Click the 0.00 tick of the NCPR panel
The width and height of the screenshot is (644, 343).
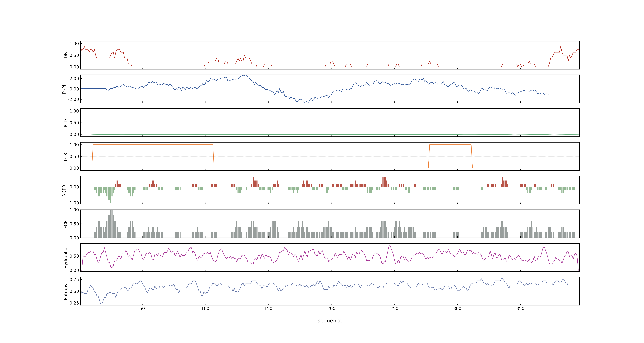pyautogui.click(x=74, y=187)
